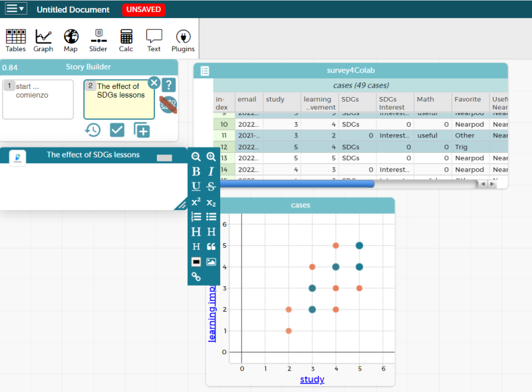Add a Map component
Screen dimensions: 532x392
[x=70, y=41]
